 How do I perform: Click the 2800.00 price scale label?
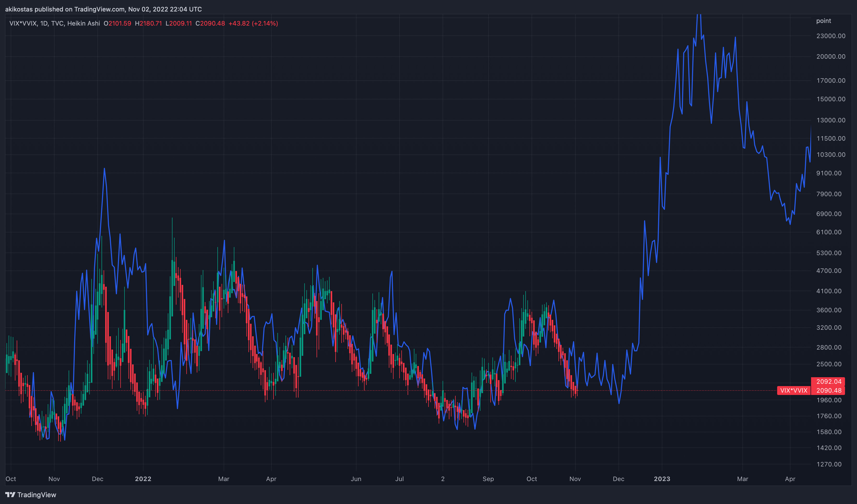tap(829, 347)
